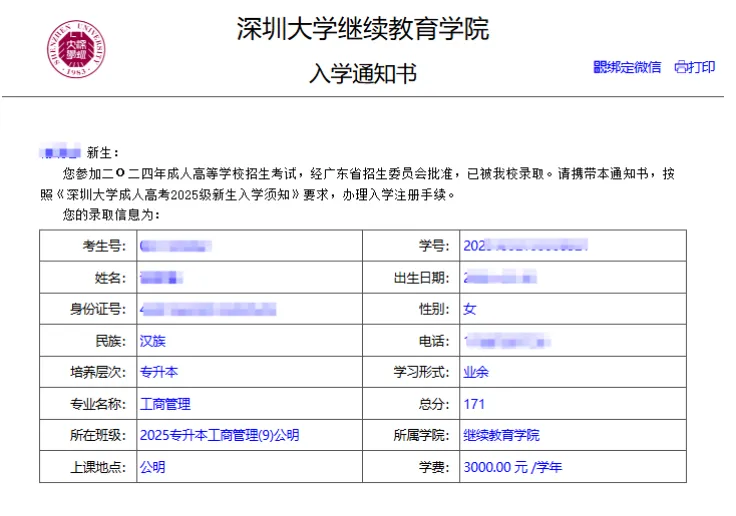
Task: Click the 汉族 value in 民族 row
Action: (x=153, y=341)
